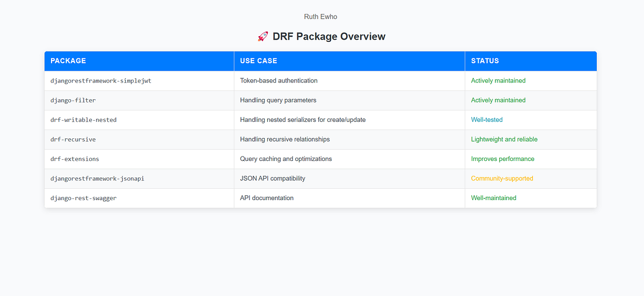Click the USE CASE column header
This screenshot has width=644, height=296.
pos(259,61)
